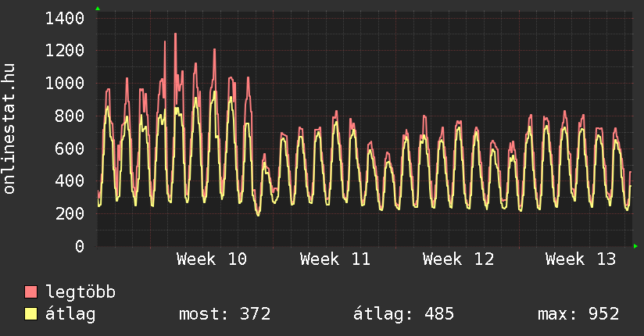The width and height of the screenshot is (644, 336).
Task: Click the green arrow atop the y-axis
Action: click(x=97, y=9)
